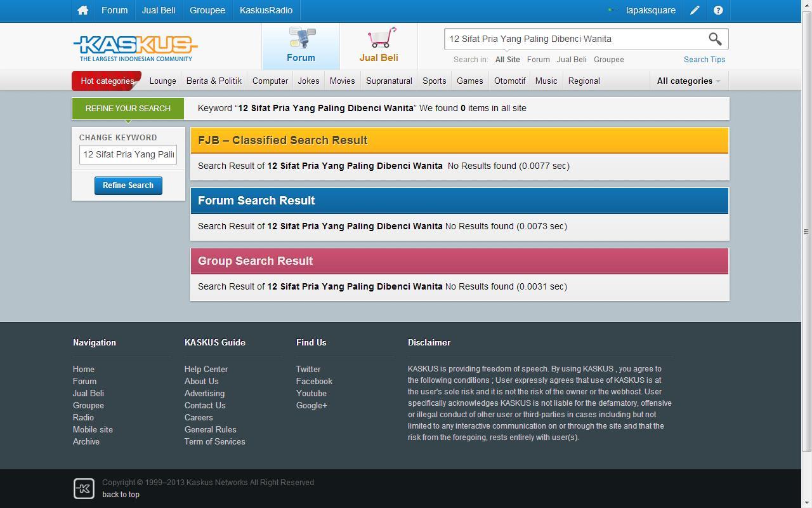Viewport: 812px width, 508px height.
Task: Open Groupee in the top navigation bar
Action: [207, 10]
